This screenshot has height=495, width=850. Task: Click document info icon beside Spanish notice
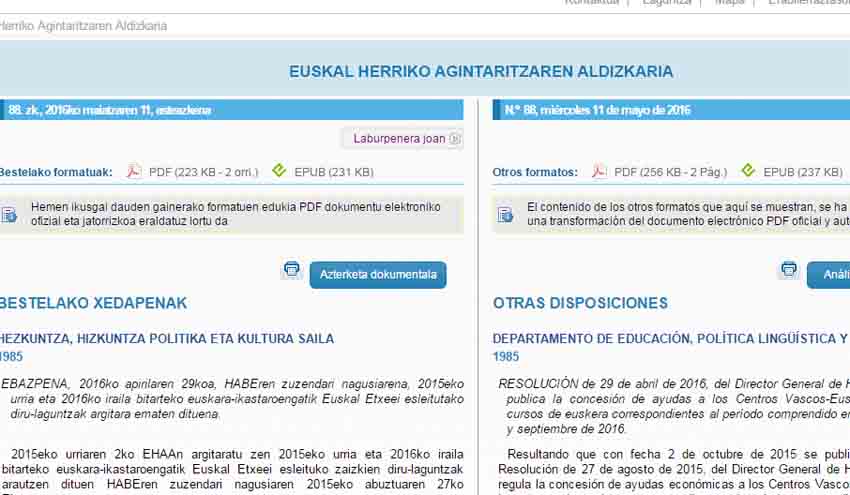[505, 215]
